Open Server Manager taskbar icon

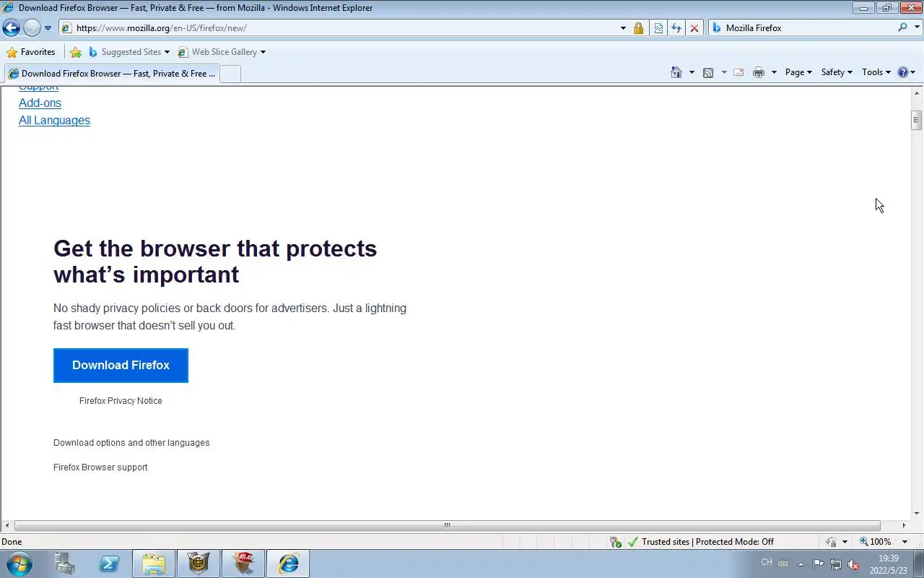(65, 564)
